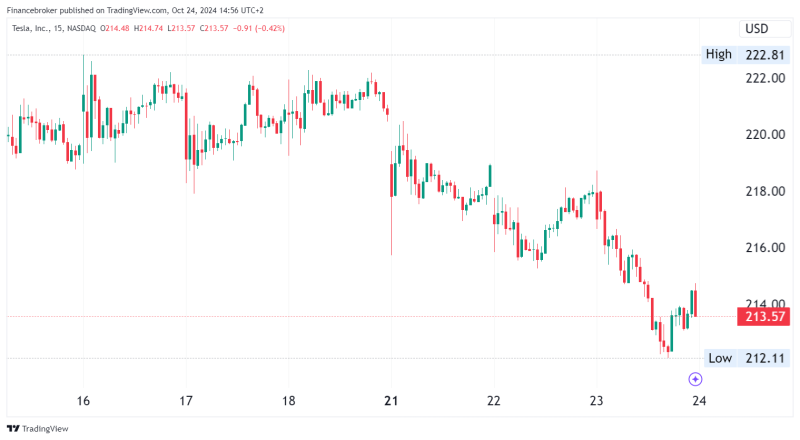Click the purple event marker icon
This screenshot has height=440, width=800.
(696, 379)
